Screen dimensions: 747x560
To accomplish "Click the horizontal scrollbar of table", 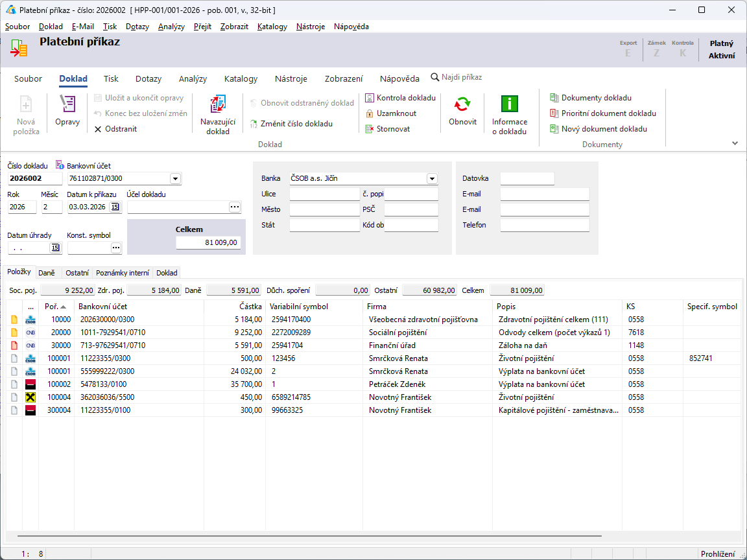I will coord(310,536).
